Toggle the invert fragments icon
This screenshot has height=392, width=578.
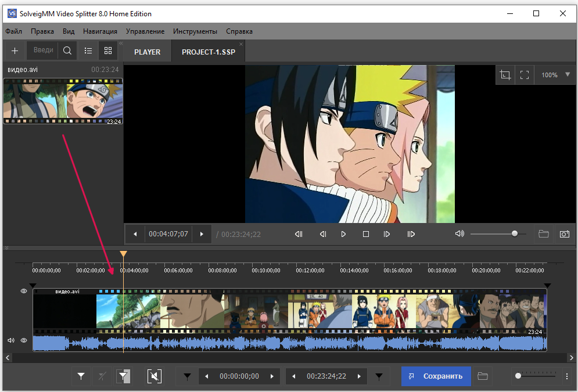coord(123,376)
